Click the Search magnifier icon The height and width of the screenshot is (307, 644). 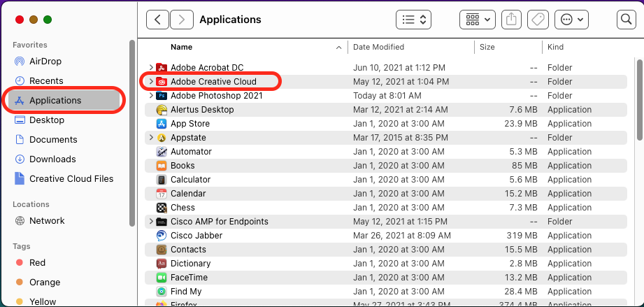coord(626,20)
